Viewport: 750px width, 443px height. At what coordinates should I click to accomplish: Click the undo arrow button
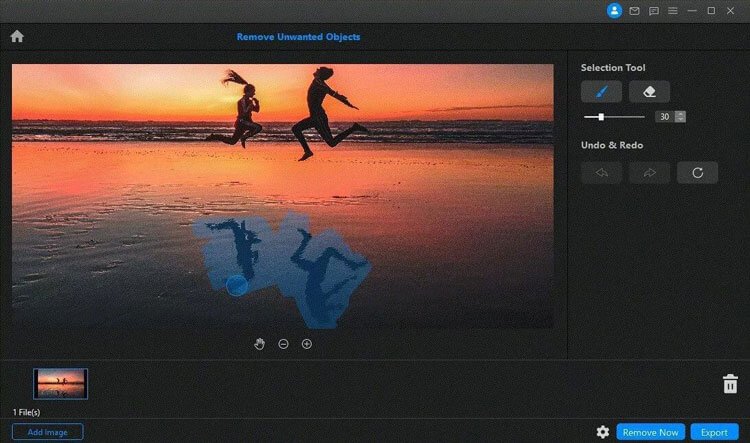click(601, 172)
